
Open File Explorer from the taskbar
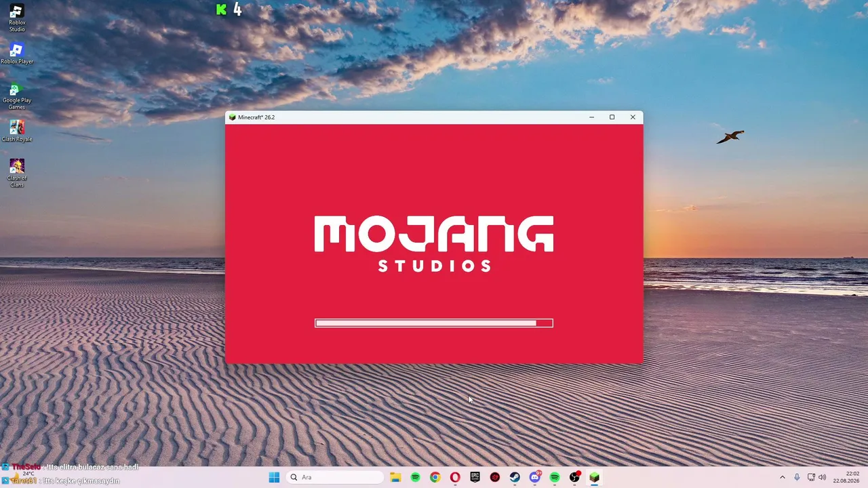[395, 477]
